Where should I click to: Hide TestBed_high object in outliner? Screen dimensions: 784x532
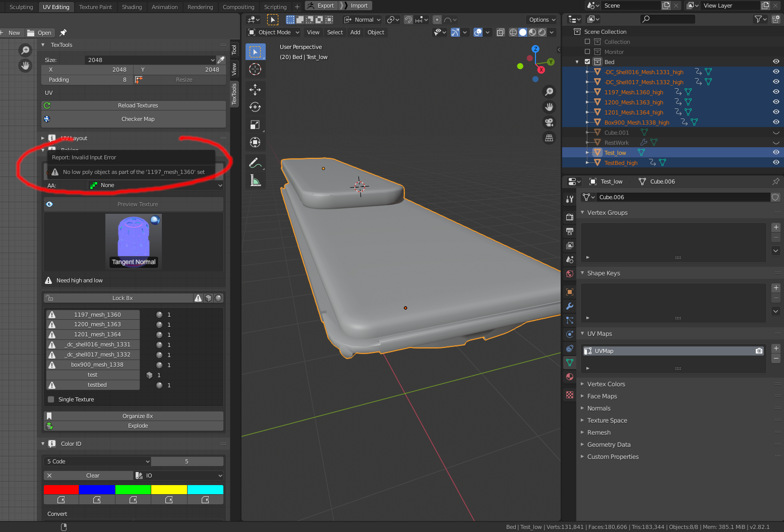pyautogui.click(x=776, y=162)
